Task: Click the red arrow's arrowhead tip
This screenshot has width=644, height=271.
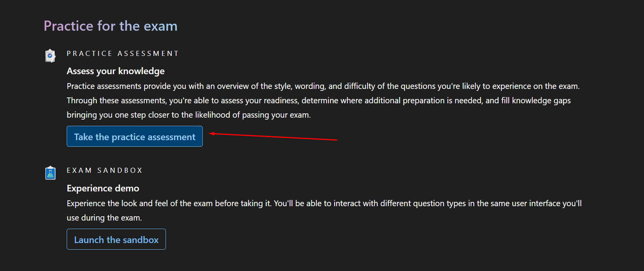Action: (x=211, y=134)
